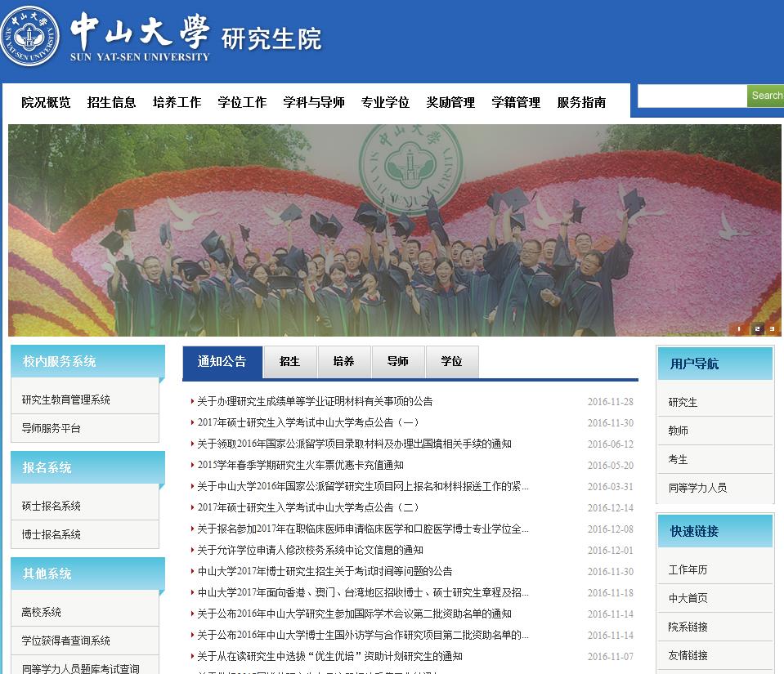Open 中大首页 quick link

click(688, 598)
